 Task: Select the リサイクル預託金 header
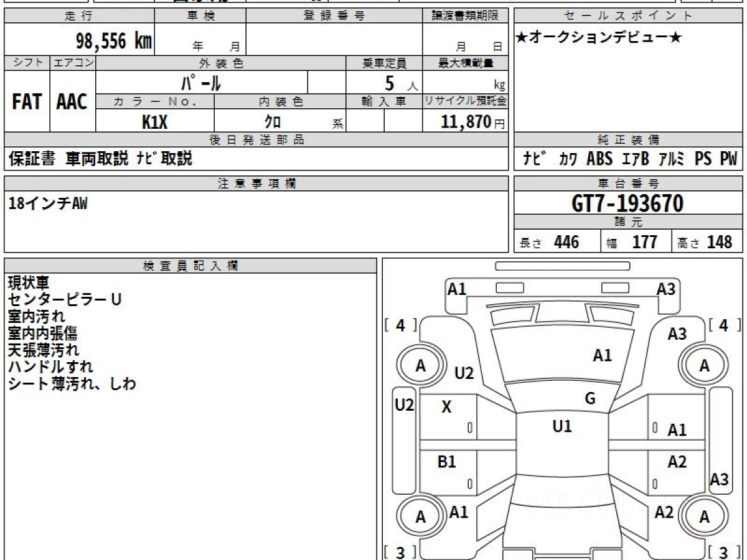click(465, 101)
